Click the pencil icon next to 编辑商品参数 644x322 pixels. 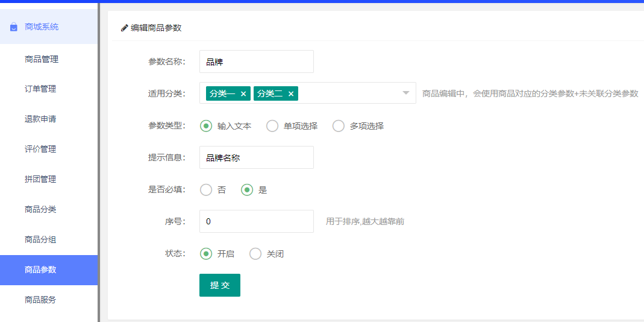point(124,28)
